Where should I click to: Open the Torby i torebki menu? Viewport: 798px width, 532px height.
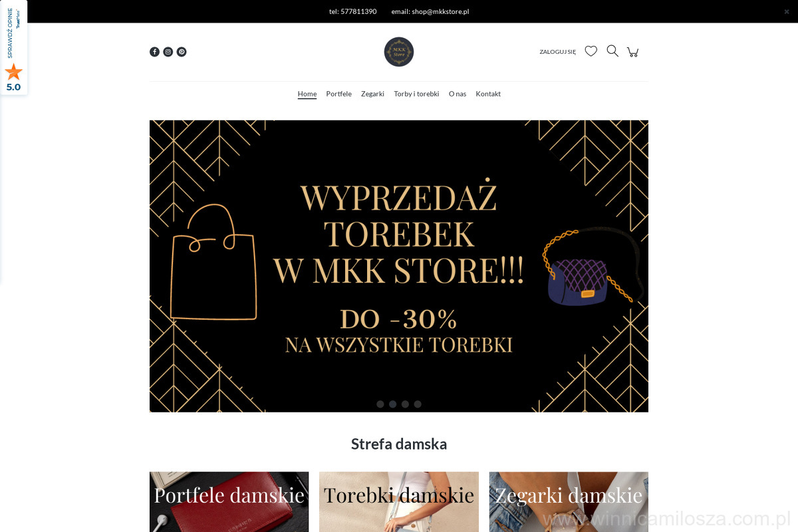click(x=416, y=94)
